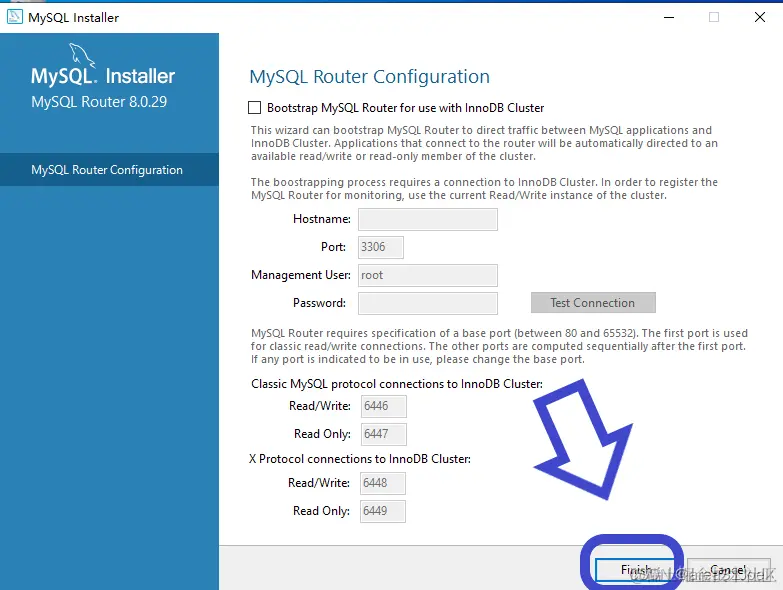This screenshot has height=590, width=783.
Task: Click the MySQL Installer title bar icon
Action: coord(14,17)
